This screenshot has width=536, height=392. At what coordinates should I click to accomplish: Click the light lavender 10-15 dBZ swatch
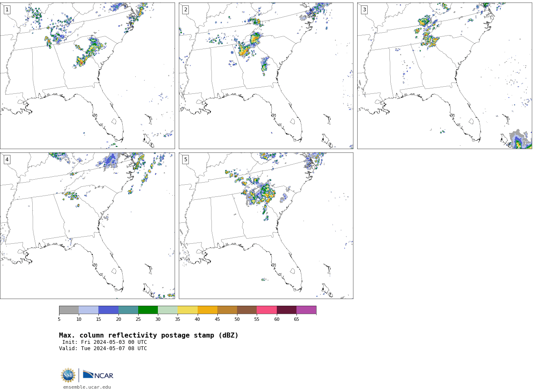click(89, 310)
